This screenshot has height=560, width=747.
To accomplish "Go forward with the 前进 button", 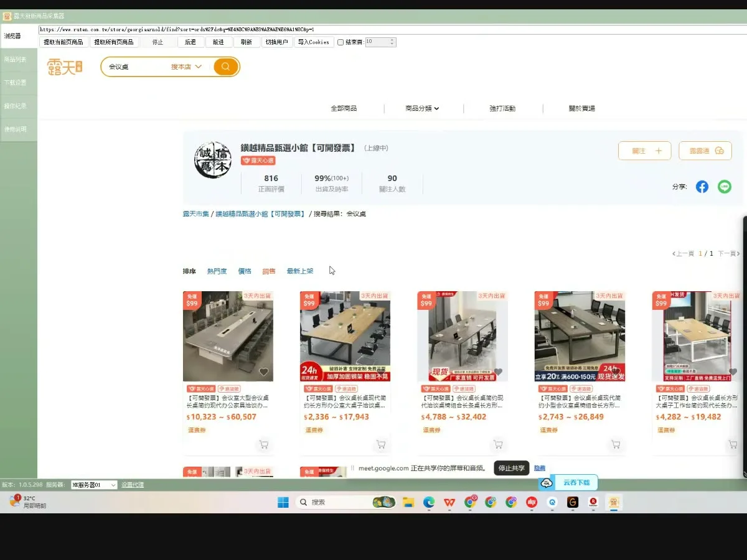I will click(x=218, y=42).
